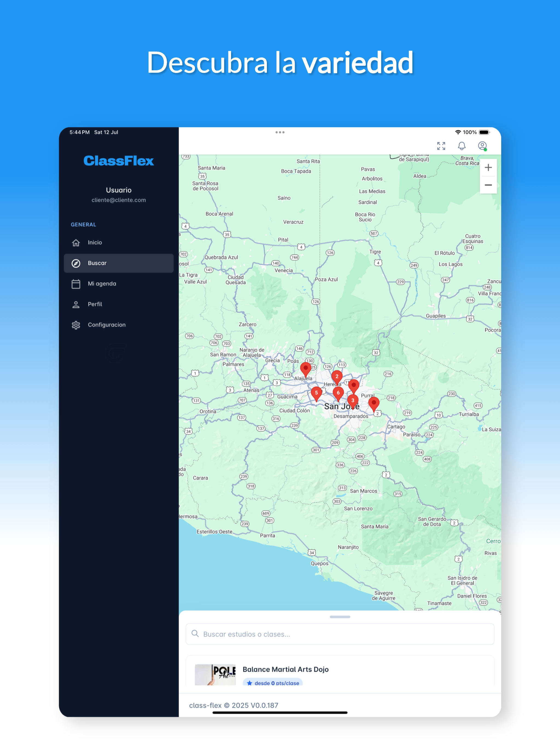
Task: Click the Usuario name label
Action: click(119, 190)
